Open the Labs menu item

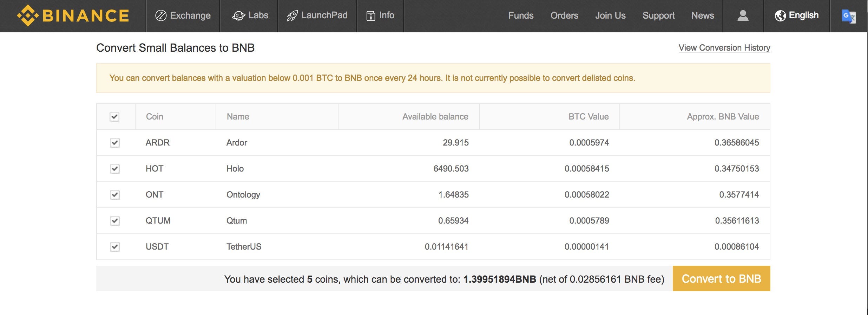coord(250,15)
